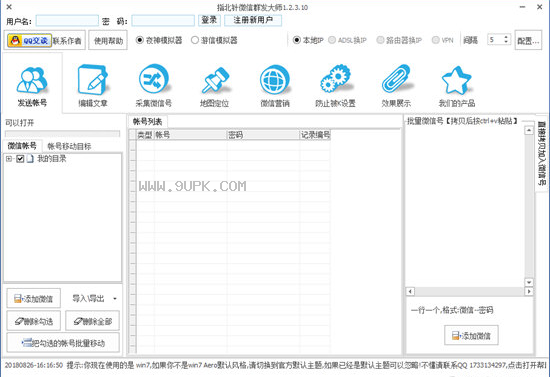
Task: Open the 发送帐号 (send accounts) section
Action: tap(32, 85)
